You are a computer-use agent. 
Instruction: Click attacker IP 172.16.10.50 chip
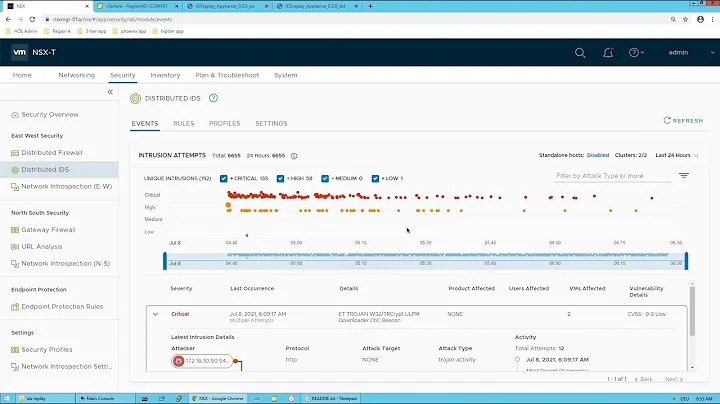tap(202, 361)
